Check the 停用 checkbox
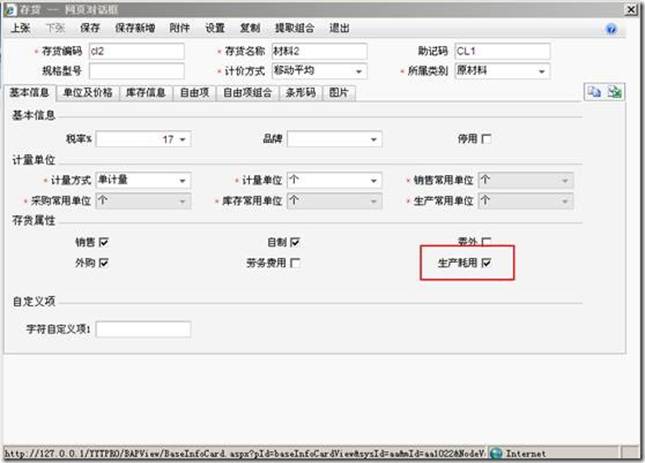 [x=487, y=140]
